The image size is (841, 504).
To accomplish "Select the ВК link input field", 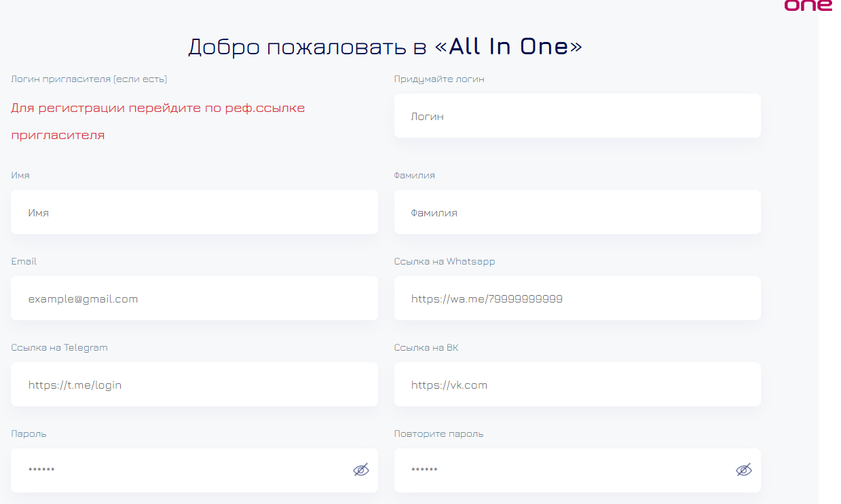I will click(x=577, y=385).
